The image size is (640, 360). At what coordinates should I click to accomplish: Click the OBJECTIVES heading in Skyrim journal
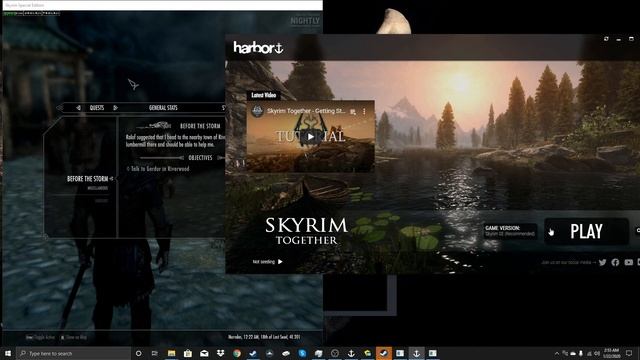[200, 158]
